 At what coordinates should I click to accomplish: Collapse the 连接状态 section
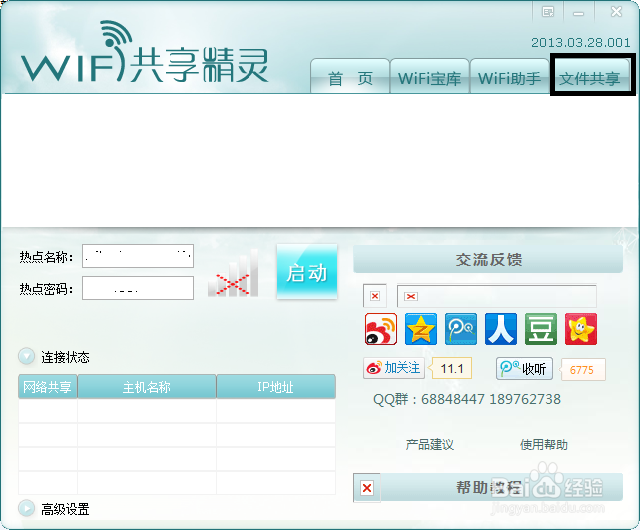[27, 356]
